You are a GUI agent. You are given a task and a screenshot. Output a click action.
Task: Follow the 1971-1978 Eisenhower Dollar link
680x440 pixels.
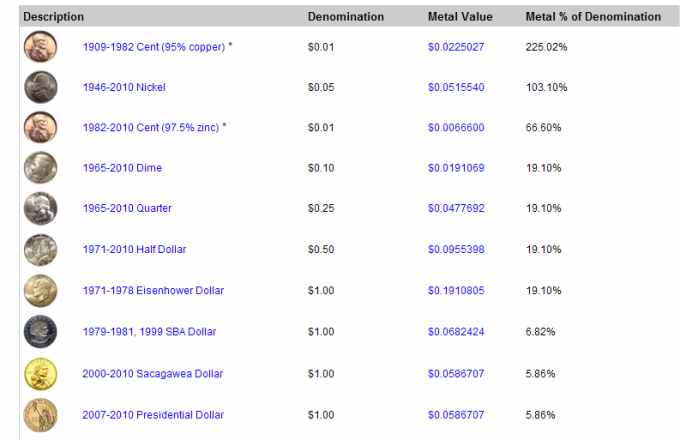153,290
